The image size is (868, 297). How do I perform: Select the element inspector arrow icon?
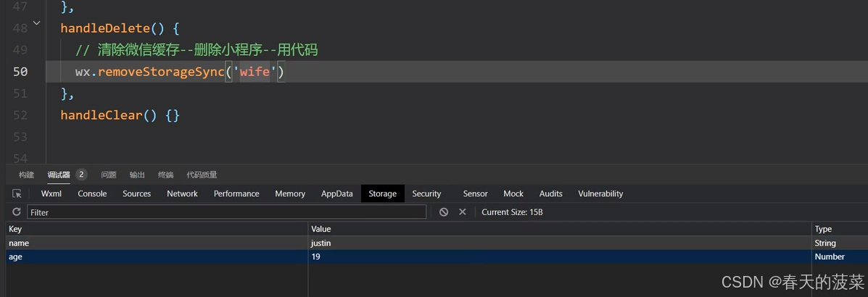[x=17, y=193]
